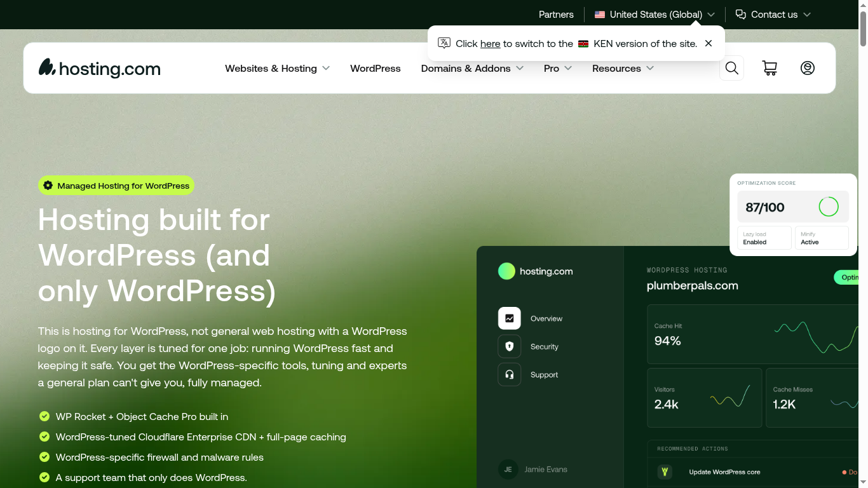Click the Jamie Evans user name
The width and height of the screenshot is (868, 488).
point(546,470)
